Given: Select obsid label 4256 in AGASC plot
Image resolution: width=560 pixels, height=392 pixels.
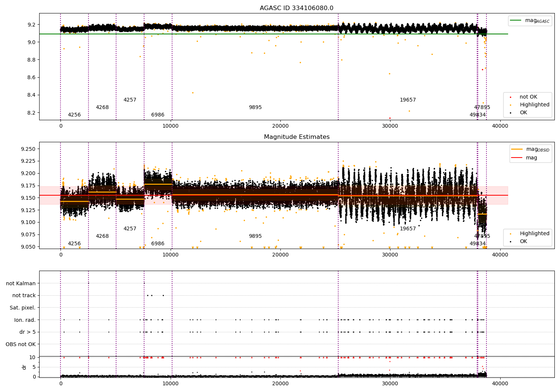Looking at the screenshot, I should coord(74,115).
